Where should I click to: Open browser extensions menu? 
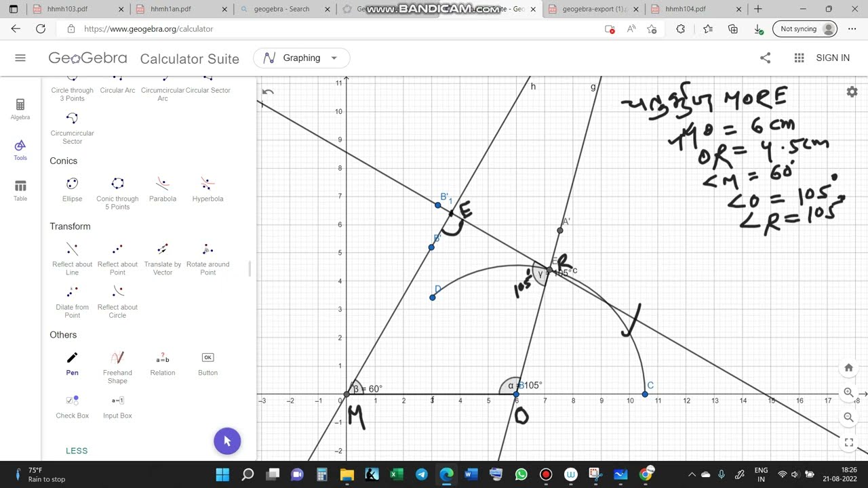pyautogui.click(x=680, y=29)
